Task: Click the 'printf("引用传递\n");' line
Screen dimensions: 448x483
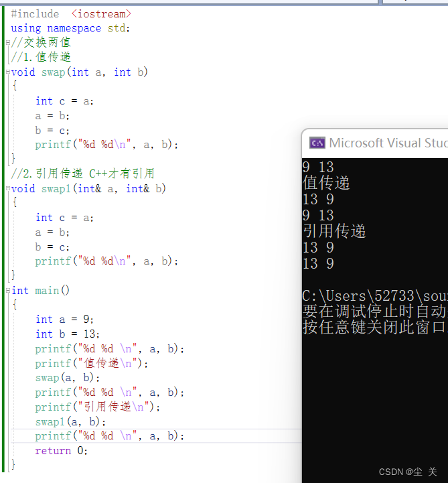Action: click(x=98, y=407)
